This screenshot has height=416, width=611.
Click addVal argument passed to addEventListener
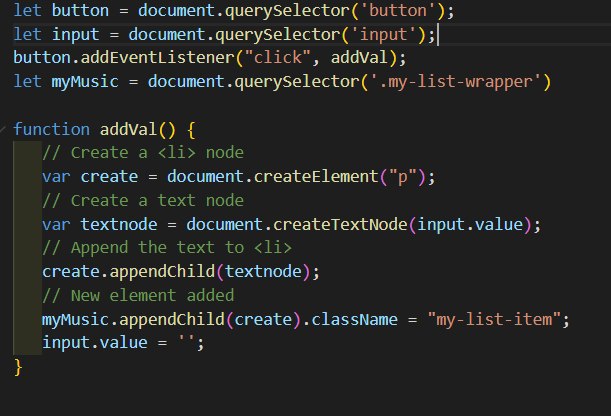[x=359, y=58]
